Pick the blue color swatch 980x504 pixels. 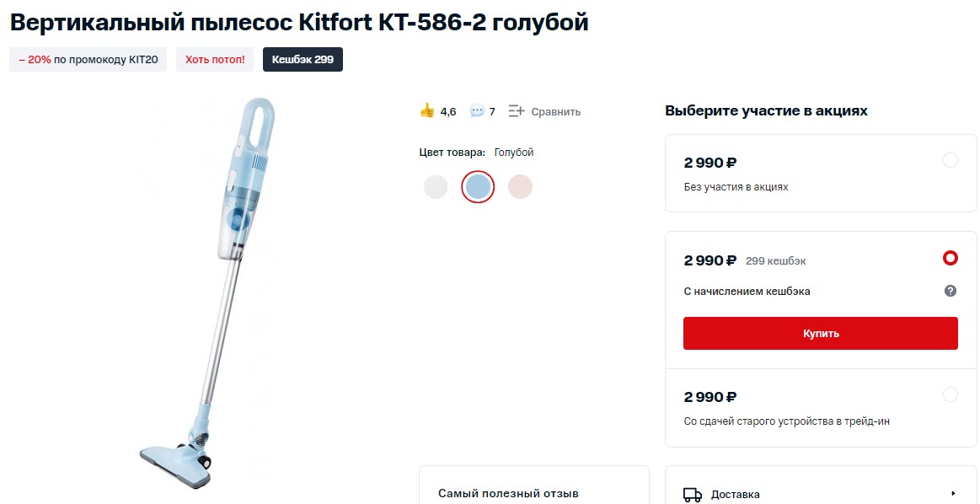point(478,186)
